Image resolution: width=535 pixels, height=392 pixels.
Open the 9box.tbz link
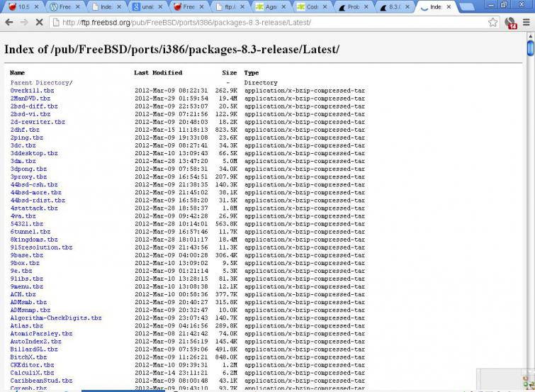click(x=25, y=263)
